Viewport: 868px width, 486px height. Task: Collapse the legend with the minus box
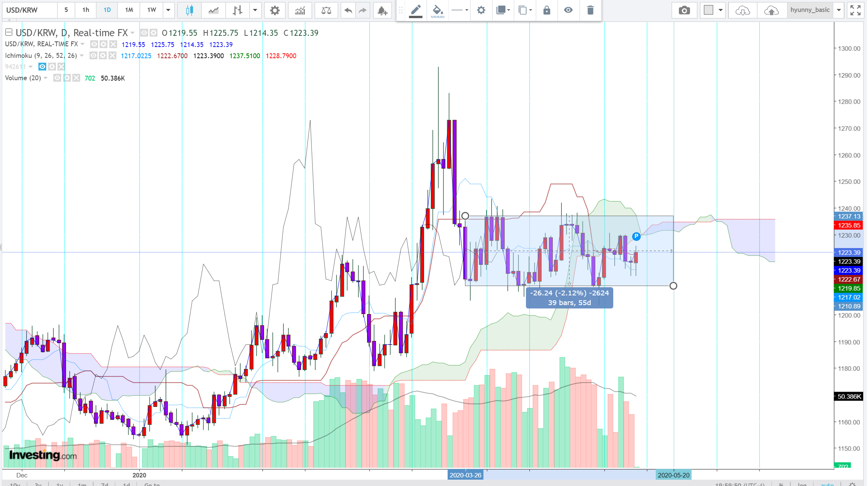[9, 32]
